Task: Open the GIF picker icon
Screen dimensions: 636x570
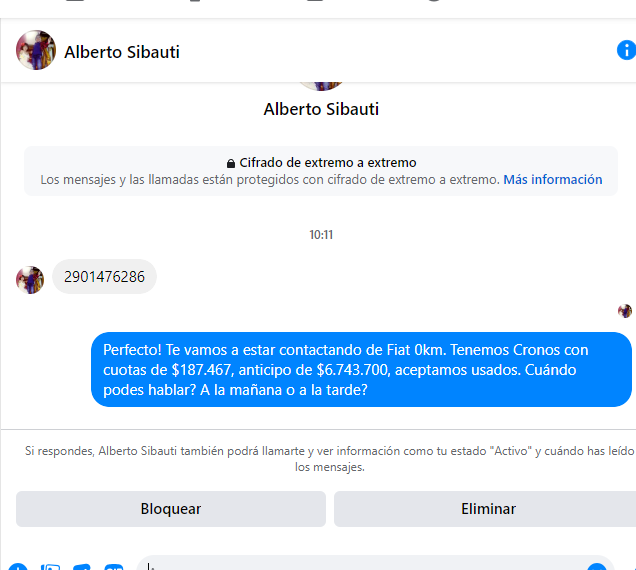Action: pos(114,566)
